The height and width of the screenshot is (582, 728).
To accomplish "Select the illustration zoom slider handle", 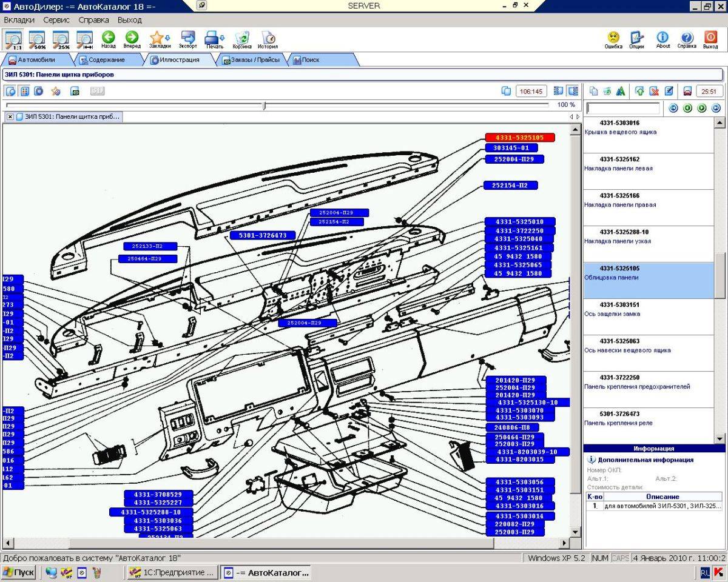I will click(264, 105).
